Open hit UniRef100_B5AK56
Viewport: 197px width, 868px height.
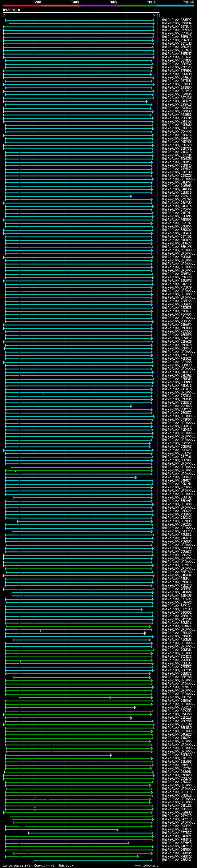(176, 159)
